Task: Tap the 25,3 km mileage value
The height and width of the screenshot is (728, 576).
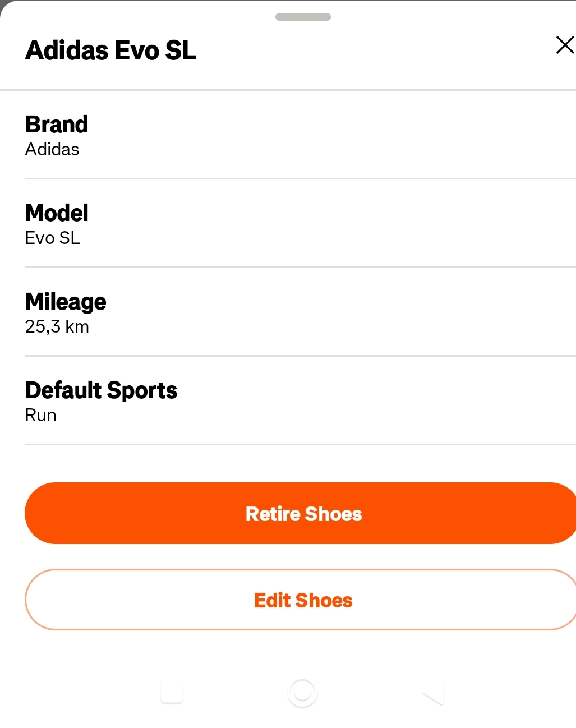Action: [x=57, y=326]
